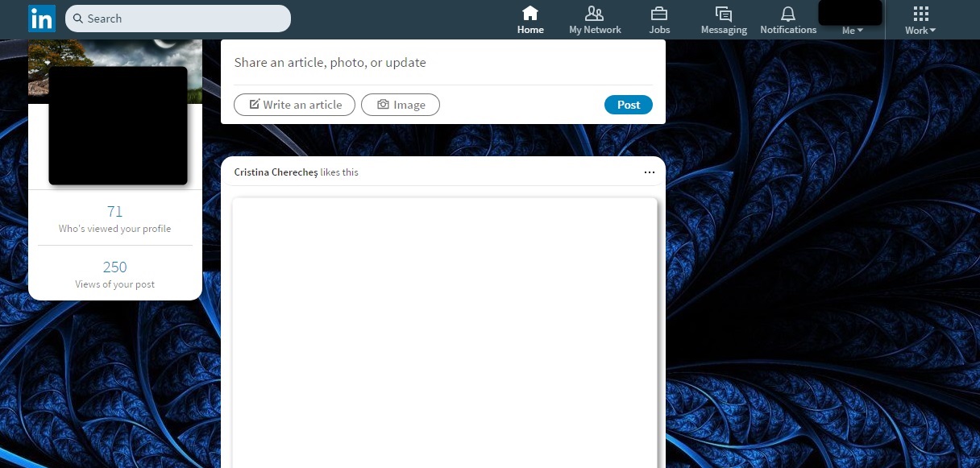Open Messaging
The width and height of the screenshot is (980, 468).
722,14
